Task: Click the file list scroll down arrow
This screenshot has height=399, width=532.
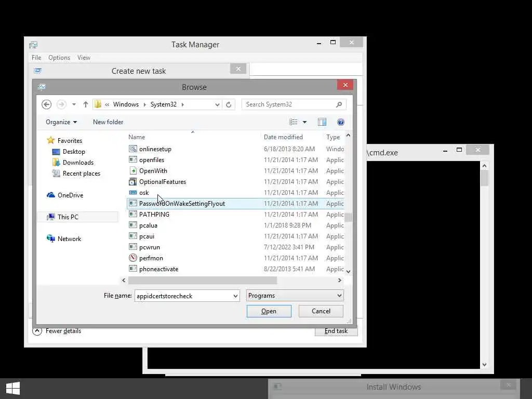Action: [x=348, y=271]
